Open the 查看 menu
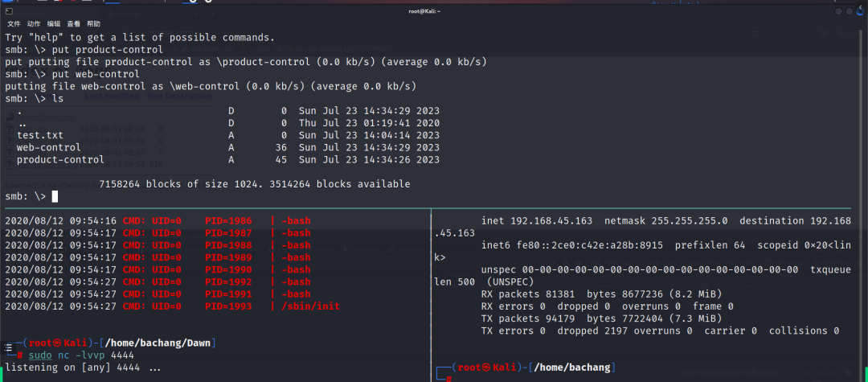The width and height of the screenshot is (868, 382). point(74,24)
